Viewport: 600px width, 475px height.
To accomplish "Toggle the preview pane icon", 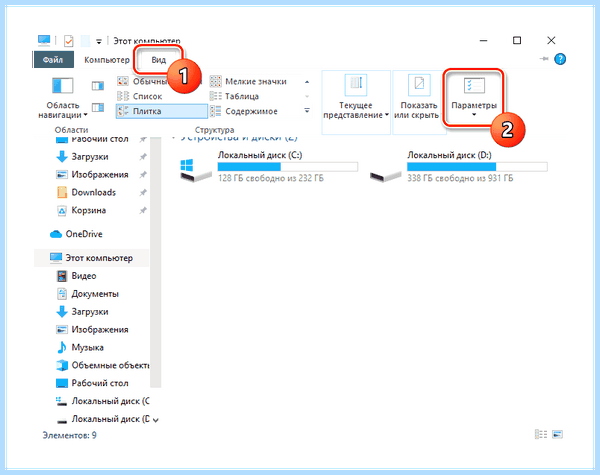I will [98, 86].
